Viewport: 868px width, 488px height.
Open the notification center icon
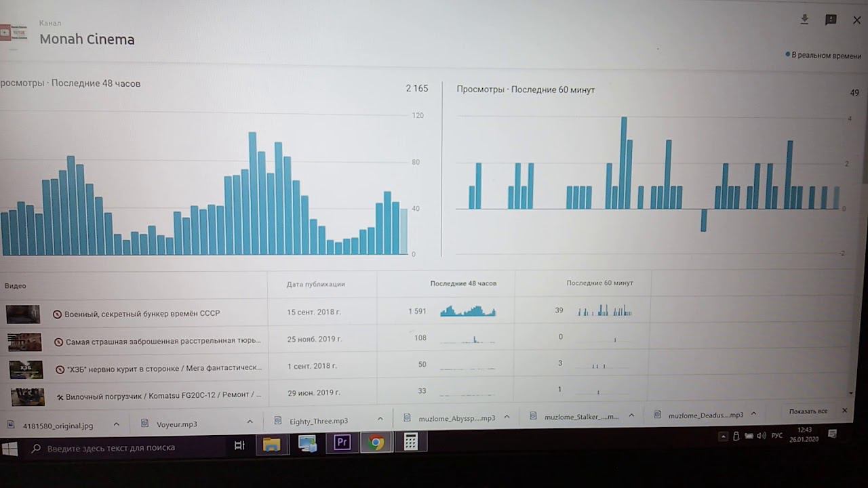tap(833, 433)
